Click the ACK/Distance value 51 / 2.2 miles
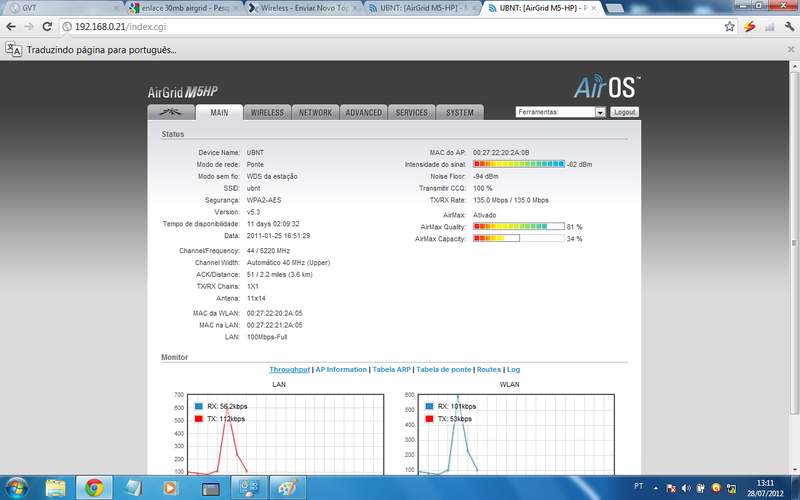Screen dimensions: 800x500 pos(279,274)
